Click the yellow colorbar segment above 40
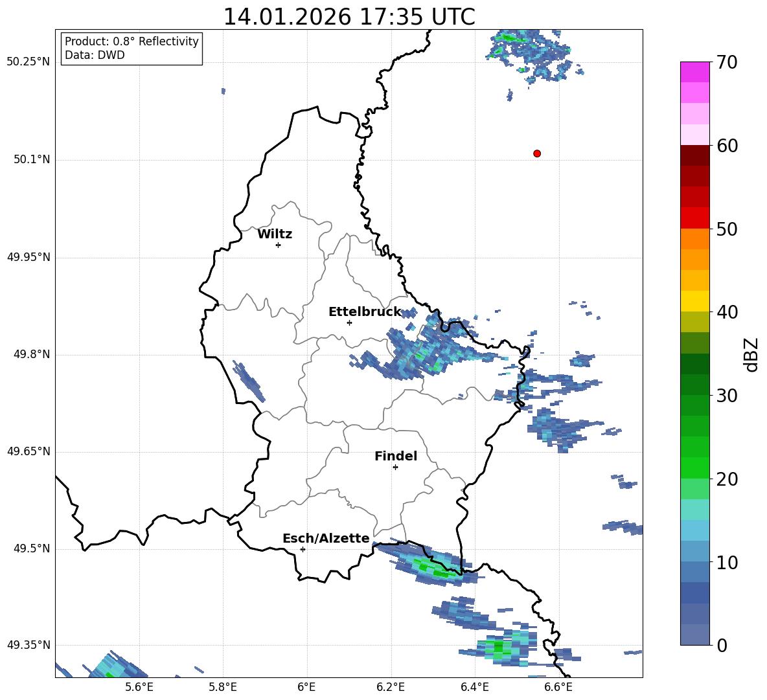Viewport: 767px width, 700px height. [x=694, y=301]
